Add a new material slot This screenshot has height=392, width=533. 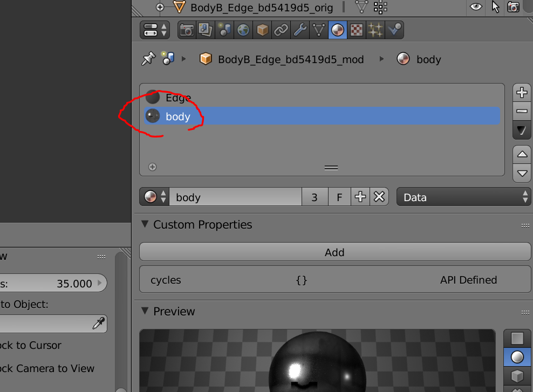tap(522, 92)
